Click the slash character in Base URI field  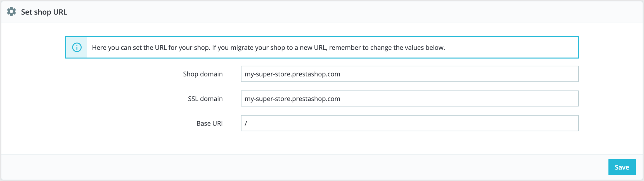[x=246, y=123]
